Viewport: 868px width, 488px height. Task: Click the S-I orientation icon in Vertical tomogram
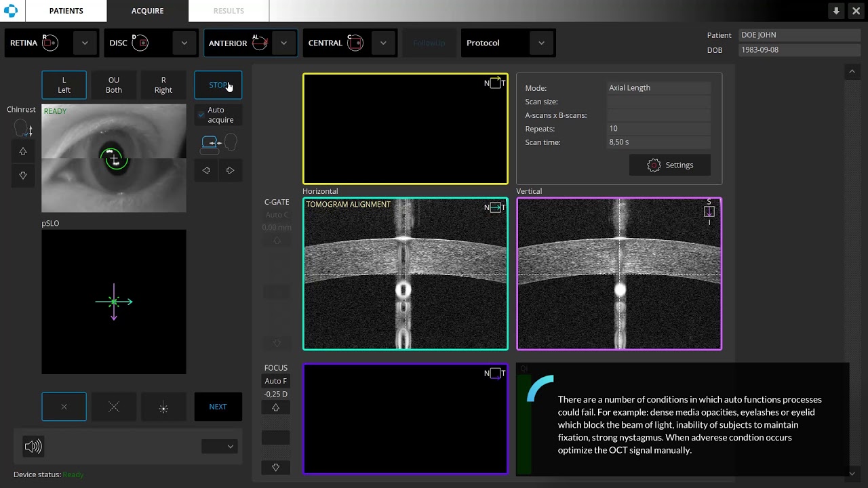coord(709,211)
